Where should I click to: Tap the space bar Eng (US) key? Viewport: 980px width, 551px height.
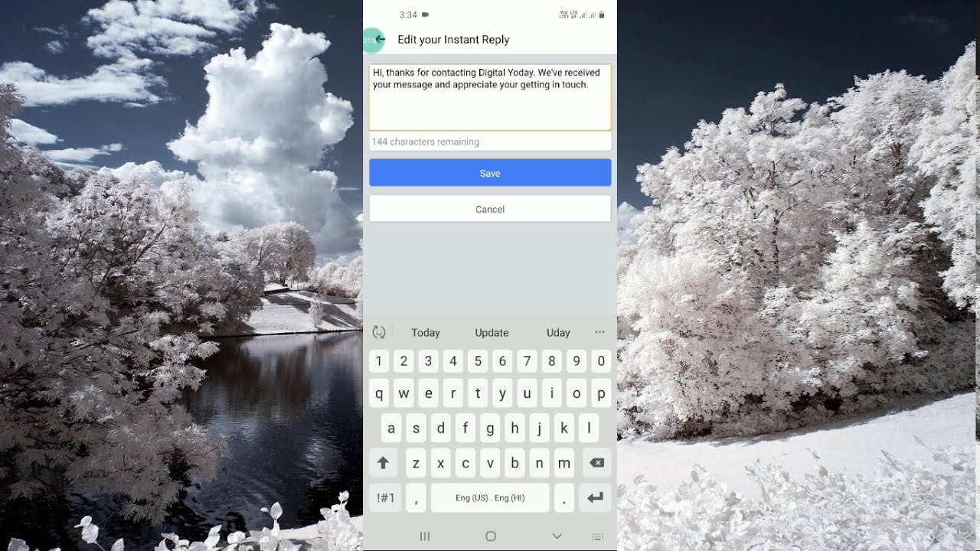pos(490,497)
